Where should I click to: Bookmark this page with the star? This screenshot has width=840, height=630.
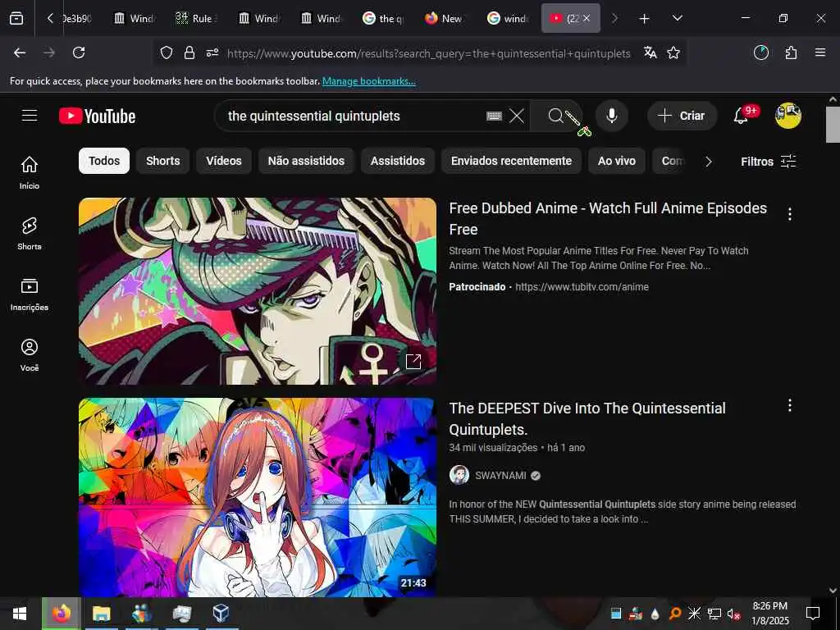pos(673,52)
